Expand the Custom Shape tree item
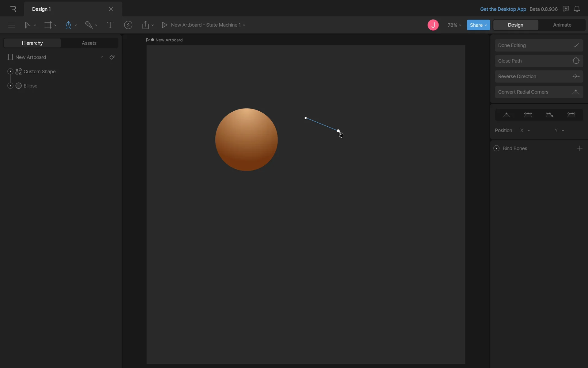588x368 pixels. tap(10, 71)
